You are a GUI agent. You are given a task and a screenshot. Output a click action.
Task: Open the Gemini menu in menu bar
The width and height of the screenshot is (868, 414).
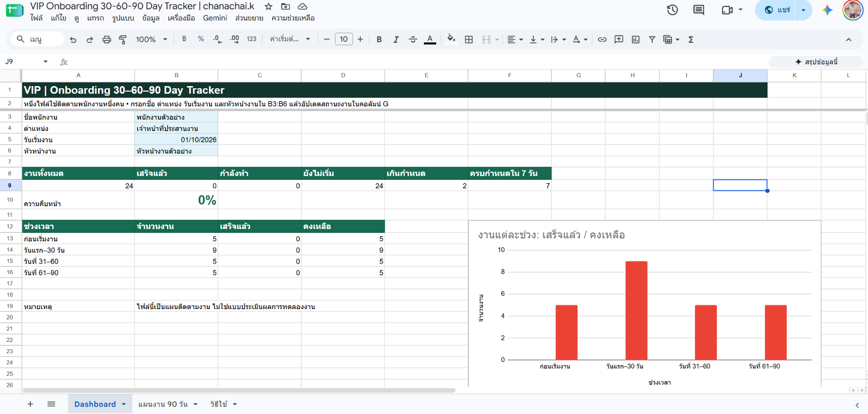215,18
